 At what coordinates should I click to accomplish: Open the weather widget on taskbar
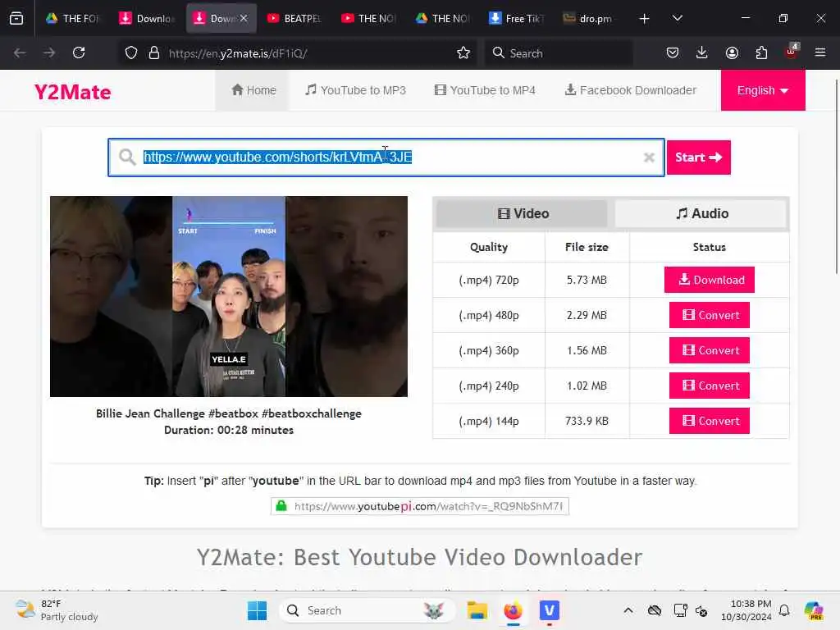click(x=57, y=610)
